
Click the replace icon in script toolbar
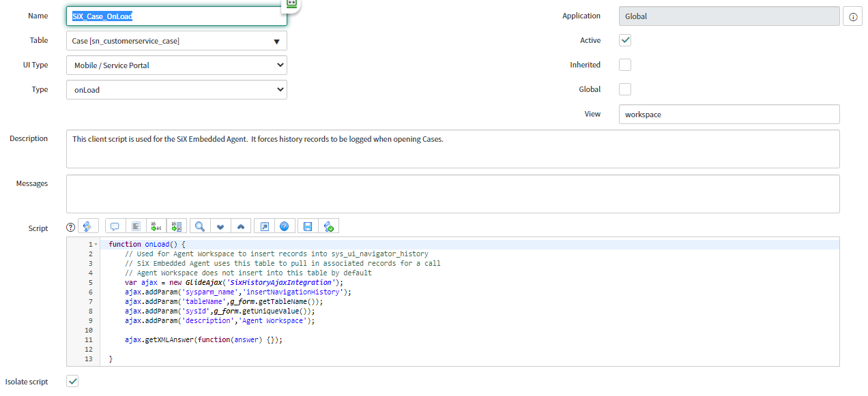[156, 226]
